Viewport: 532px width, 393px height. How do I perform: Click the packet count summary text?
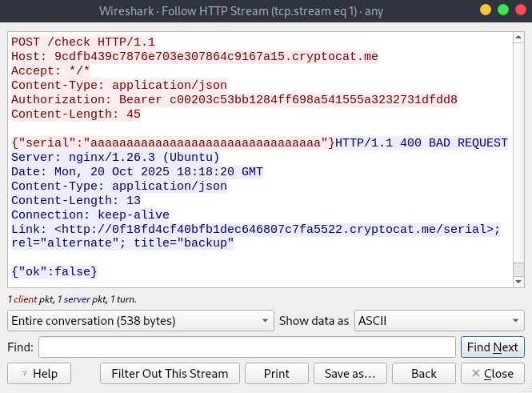(x=72, y=299)
